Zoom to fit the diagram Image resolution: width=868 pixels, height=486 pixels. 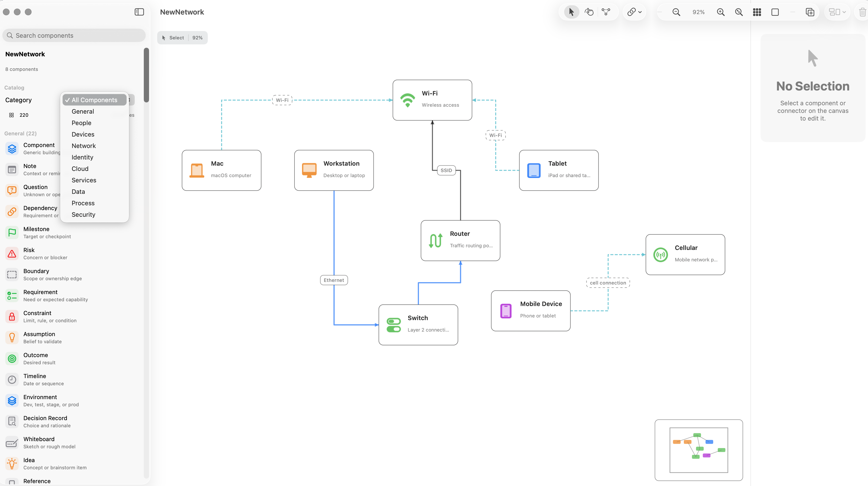tap(739, 12)
